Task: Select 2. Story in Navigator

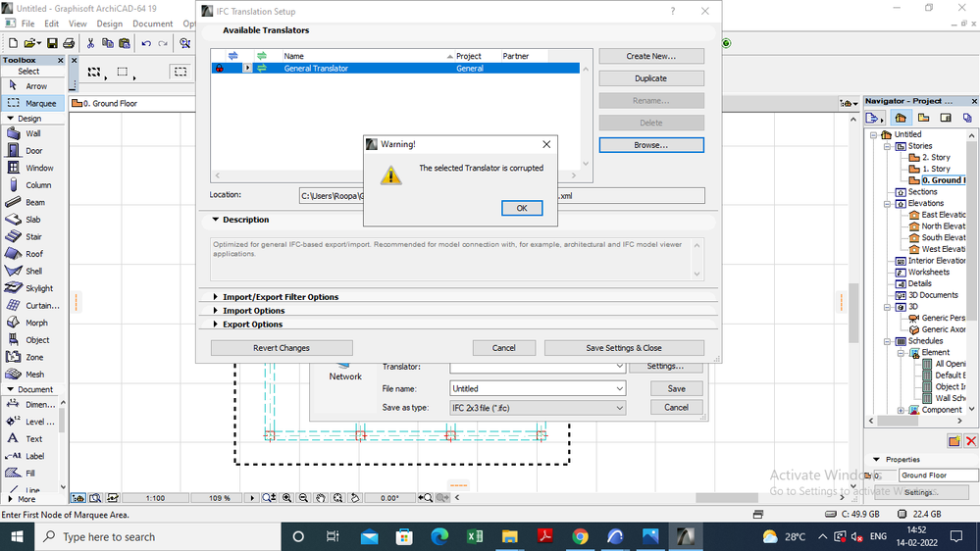Action: click(x=936, y=158)
